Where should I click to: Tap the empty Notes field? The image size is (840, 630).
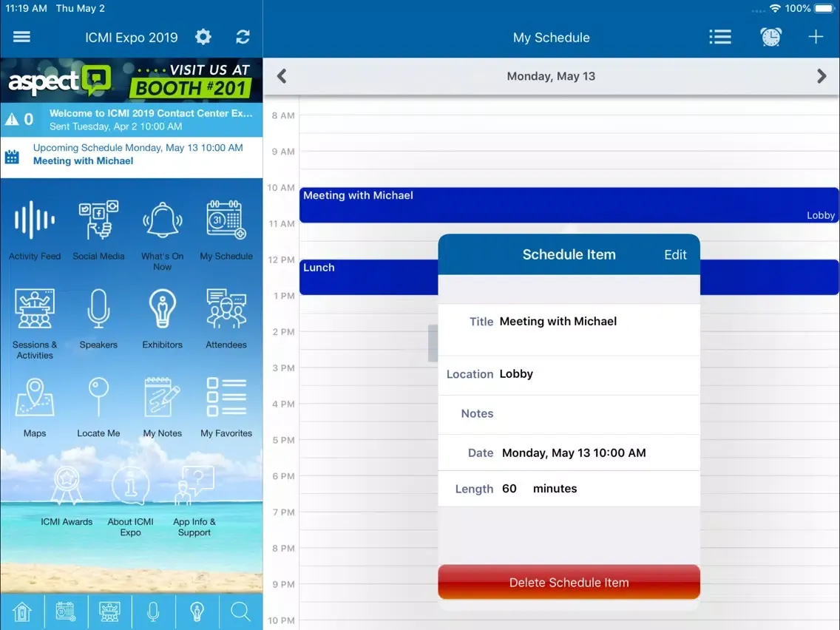569,413
